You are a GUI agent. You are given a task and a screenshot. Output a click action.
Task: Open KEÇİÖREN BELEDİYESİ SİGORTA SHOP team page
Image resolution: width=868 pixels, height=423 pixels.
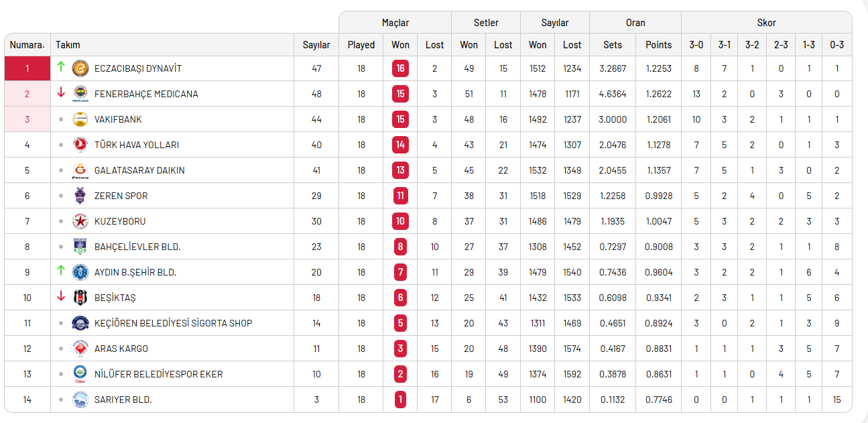click(173, 323)
